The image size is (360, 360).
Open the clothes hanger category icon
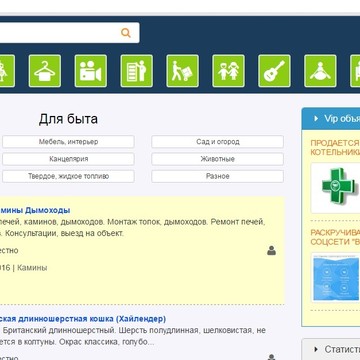pos(45,71)
